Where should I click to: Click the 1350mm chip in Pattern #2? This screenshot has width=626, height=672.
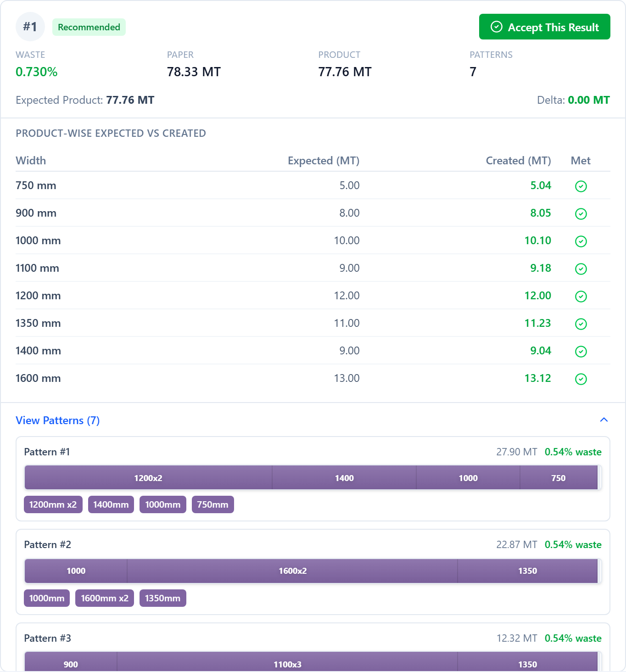tap(163, 598)
